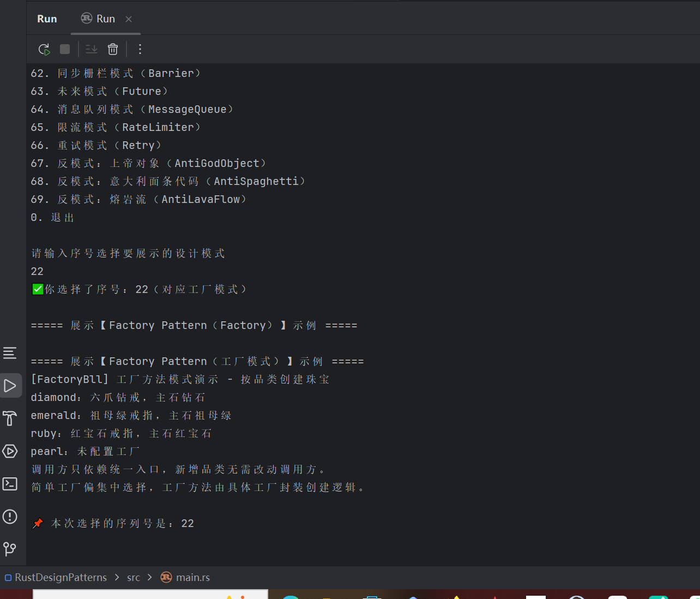Click the main.rs file breadcrumb

[x=193, y=577]
